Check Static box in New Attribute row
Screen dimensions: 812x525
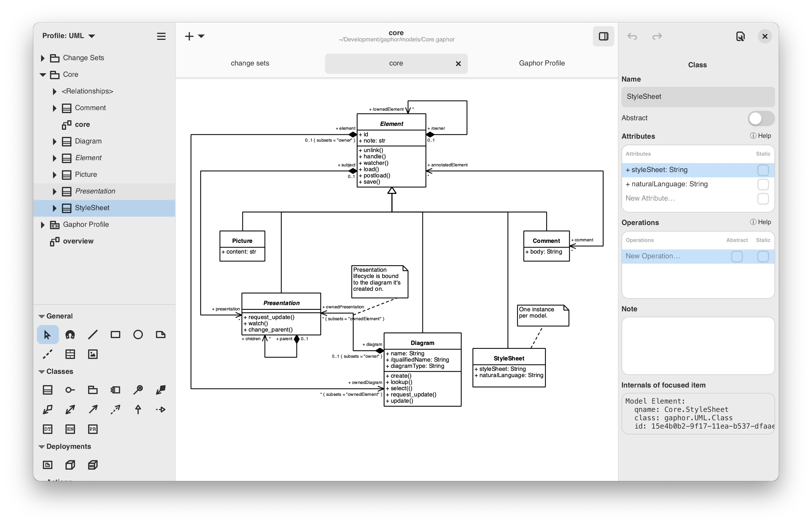tap(763, 199)
